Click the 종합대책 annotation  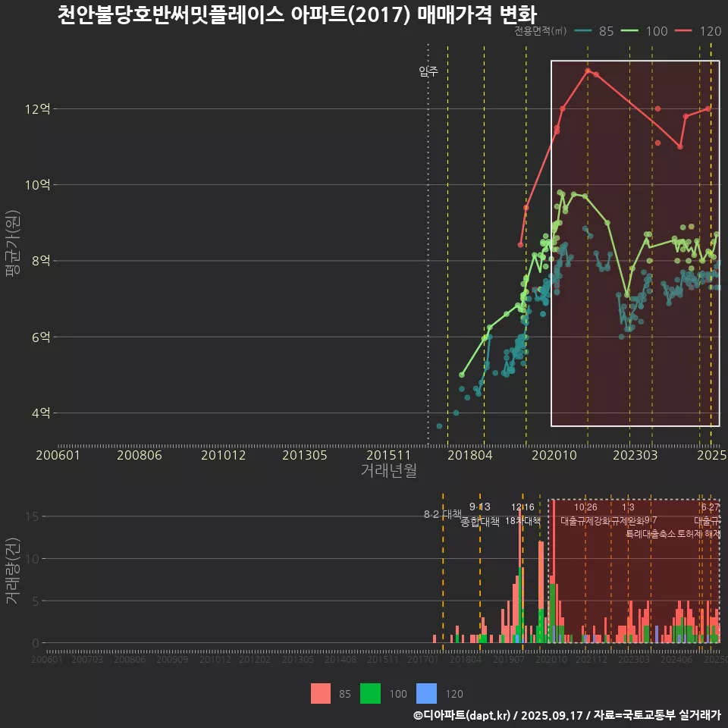point(479,522)
